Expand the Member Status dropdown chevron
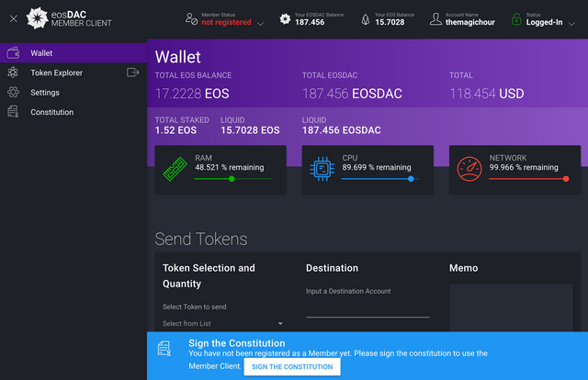Viewport: 588px width, 380px height. pos(260,24)
